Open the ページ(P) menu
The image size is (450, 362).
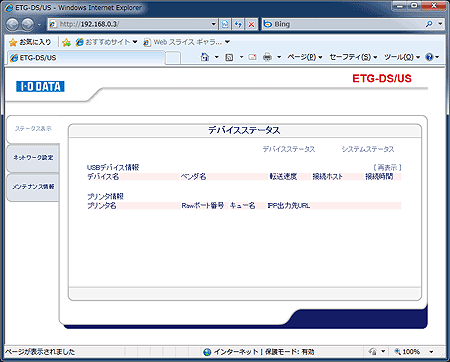(305, 57)
